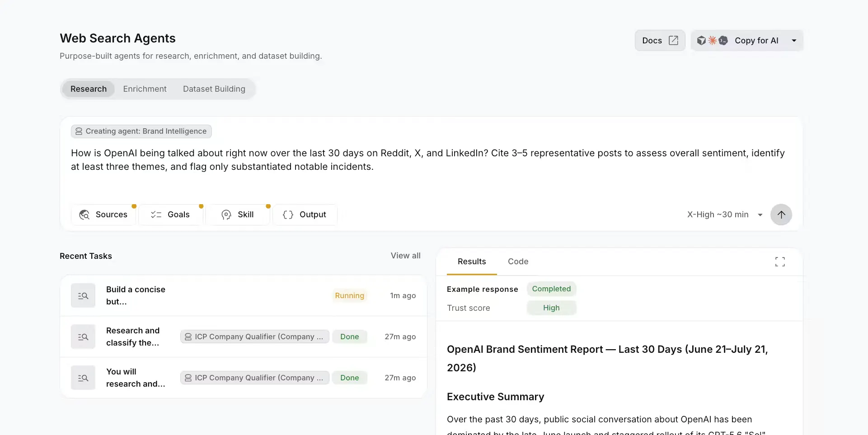The height and width of the screenshot is (435, 868).
Task: Click the Sources search-globe icon
Action: pyautogui.click(x=84, y=215)
